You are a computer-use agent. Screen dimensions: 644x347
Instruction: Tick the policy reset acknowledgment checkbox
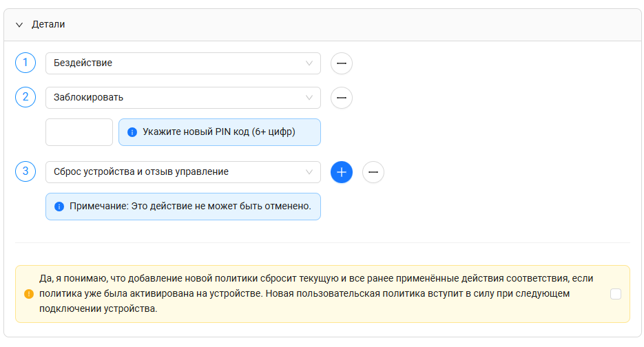point(616,294)
